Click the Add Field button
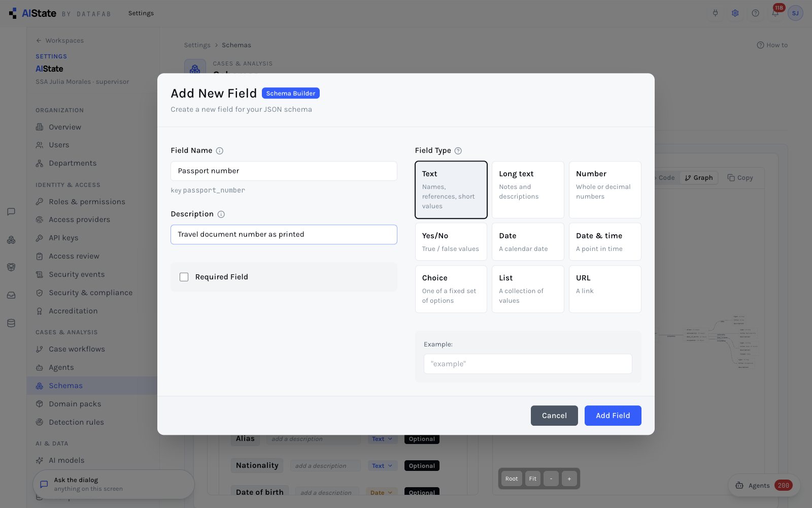Screen dimensions: 812x508 point(613,416)
